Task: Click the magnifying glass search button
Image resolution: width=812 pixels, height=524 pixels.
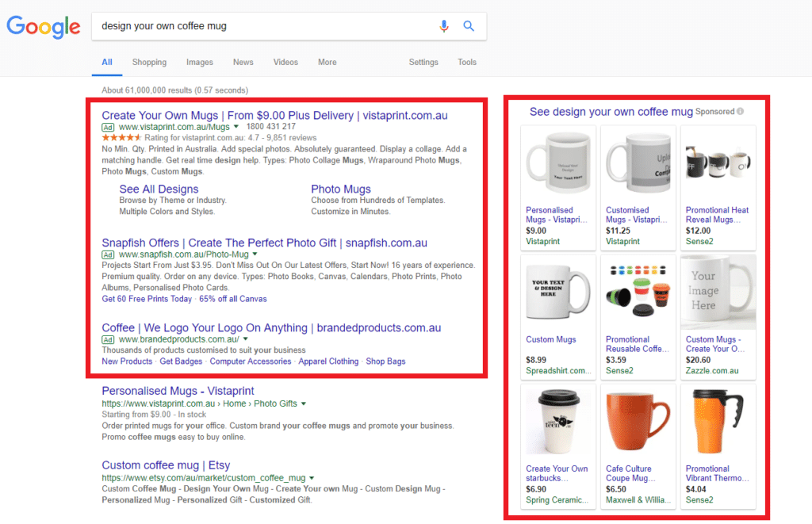Action: point(469,26)
